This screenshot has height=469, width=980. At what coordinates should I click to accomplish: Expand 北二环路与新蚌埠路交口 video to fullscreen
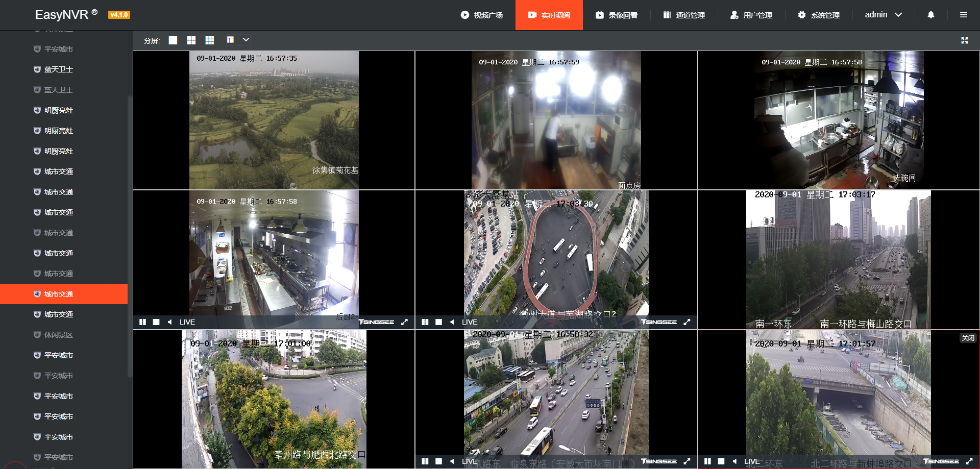pos(969,461)
